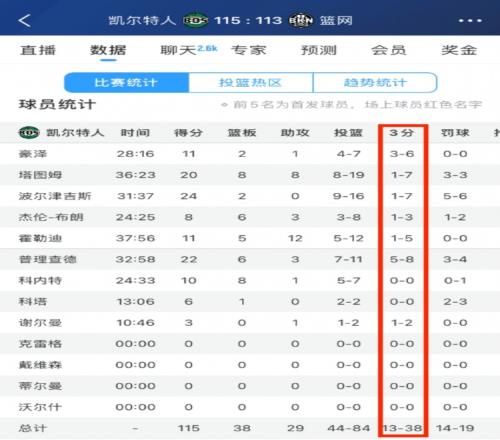Tap the Celtics logo in header

pos(196,21)
